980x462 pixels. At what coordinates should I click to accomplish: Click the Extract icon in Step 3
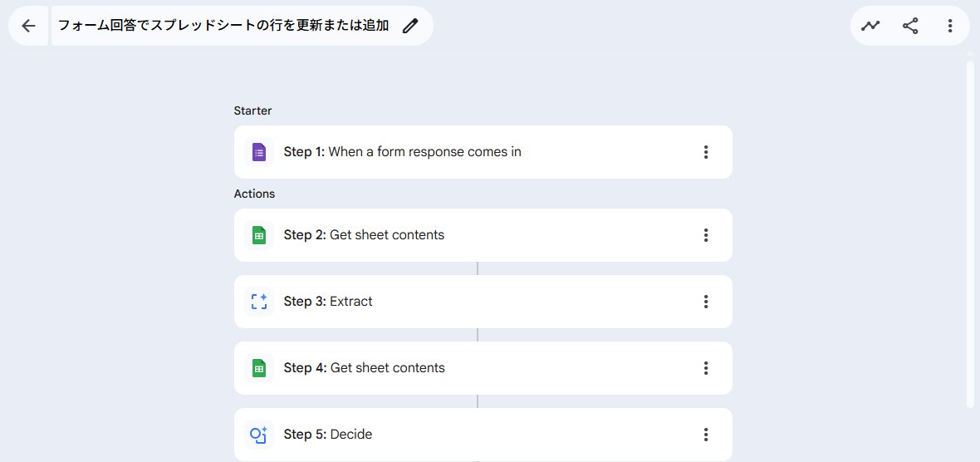[259, 302]
